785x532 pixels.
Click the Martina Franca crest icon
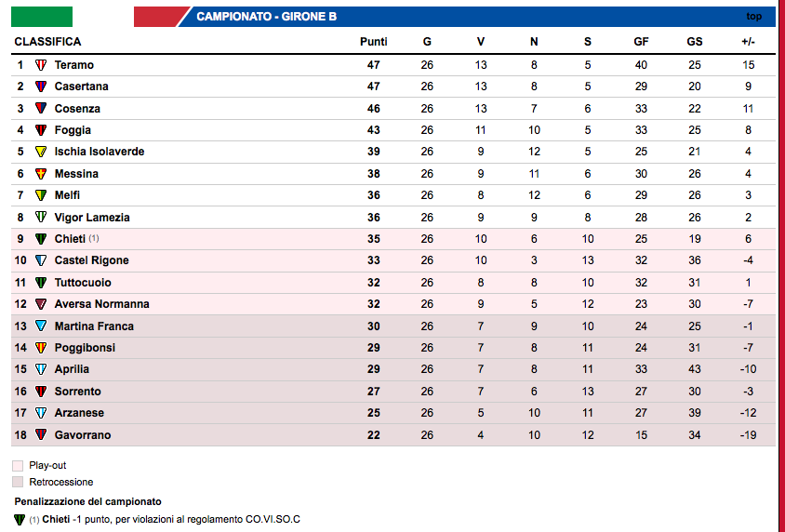tap(41, 326)
